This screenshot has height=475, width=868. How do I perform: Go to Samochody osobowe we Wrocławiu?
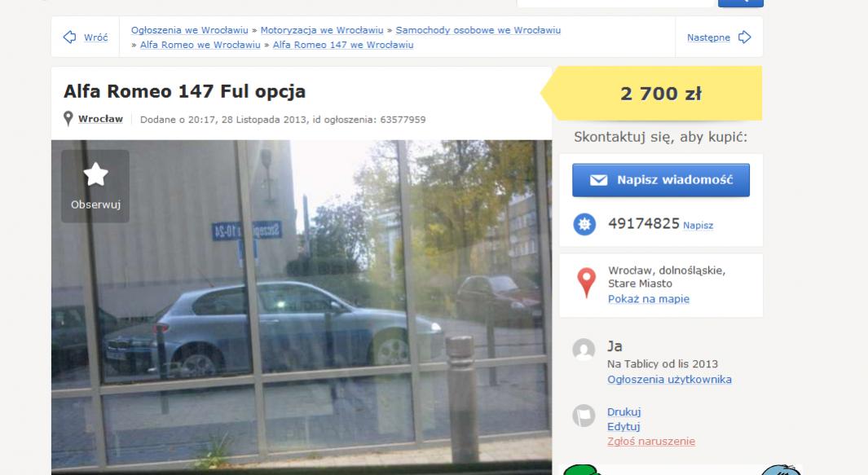(x=478, y=30)
